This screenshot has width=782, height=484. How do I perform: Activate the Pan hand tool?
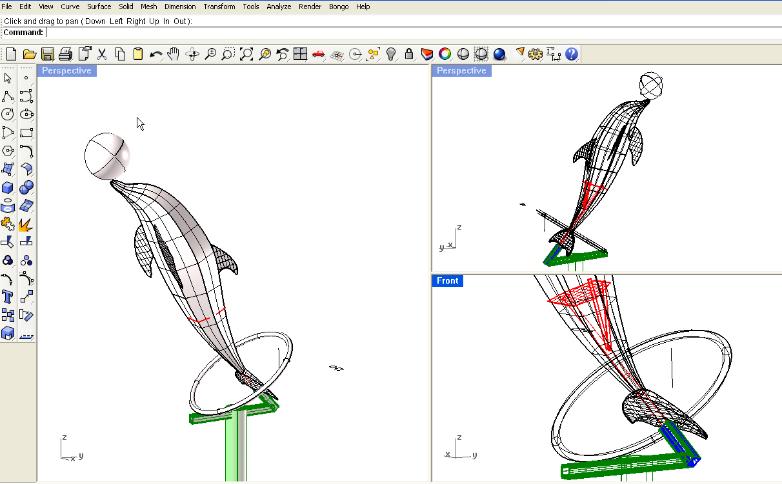coord(173,54)
